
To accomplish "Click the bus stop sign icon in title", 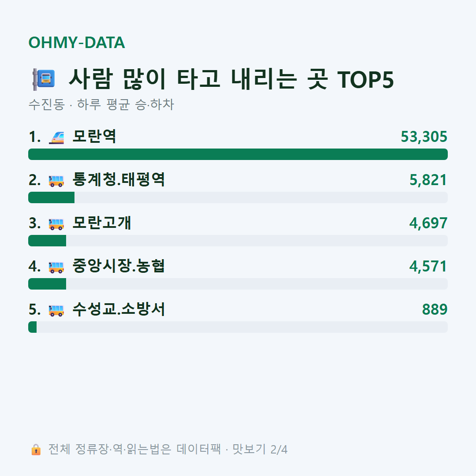I will coord(44,79).
